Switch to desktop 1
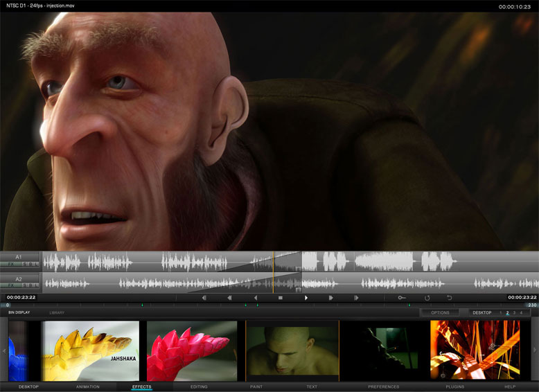 coord(500,312)
